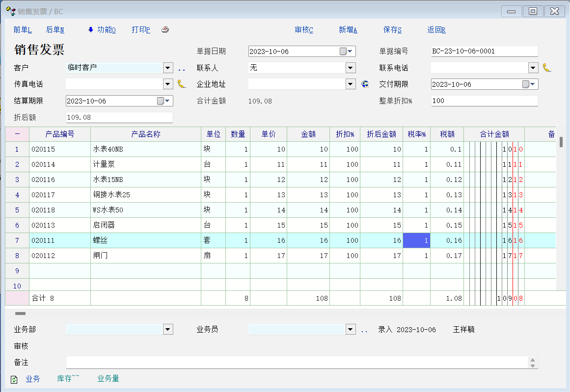
Task: Open the 功能 menu
Action: tap(102, 30)
